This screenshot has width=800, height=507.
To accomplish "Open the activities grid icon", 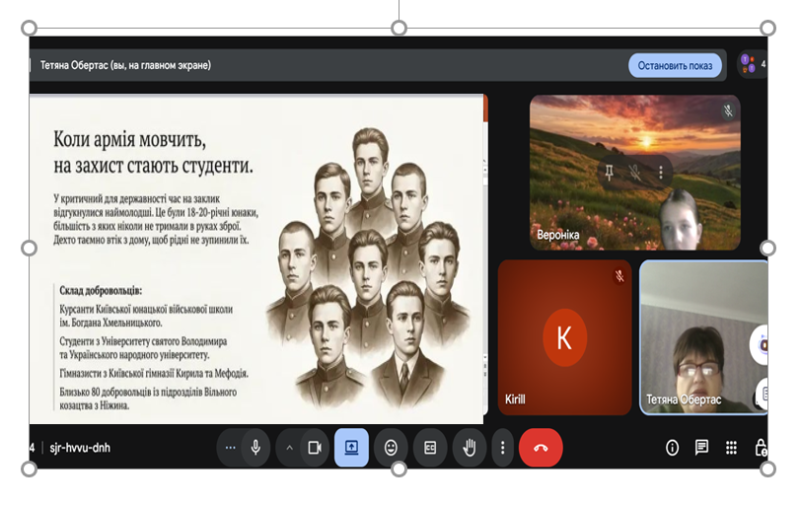I will coord(732,448).
